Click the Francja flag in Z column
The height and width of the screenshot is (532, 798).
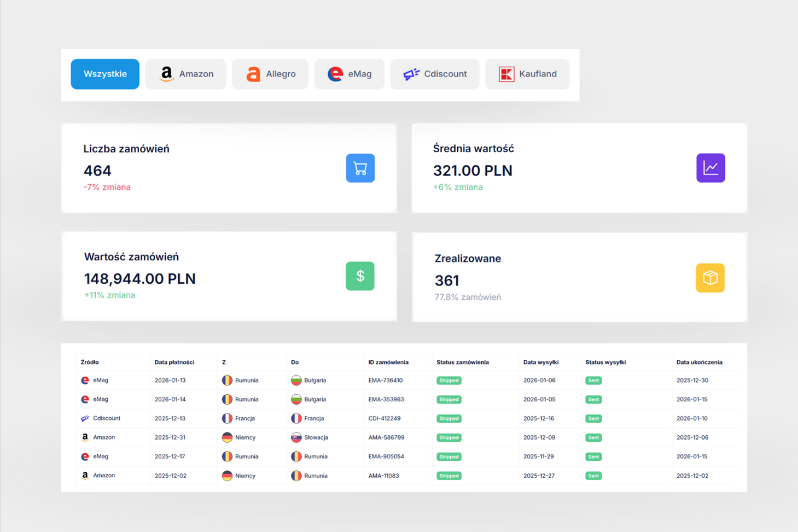click(227, 418)
